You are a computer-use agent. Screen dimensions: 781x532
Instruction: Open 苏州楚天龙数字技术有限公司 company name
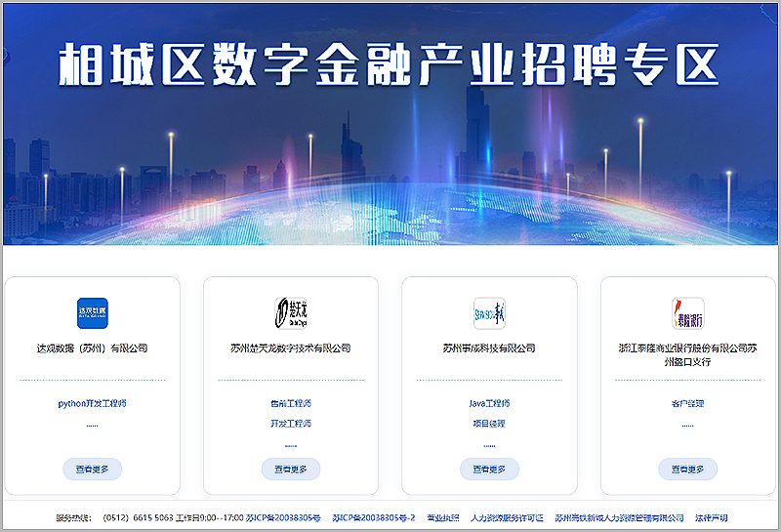point(291,348)
